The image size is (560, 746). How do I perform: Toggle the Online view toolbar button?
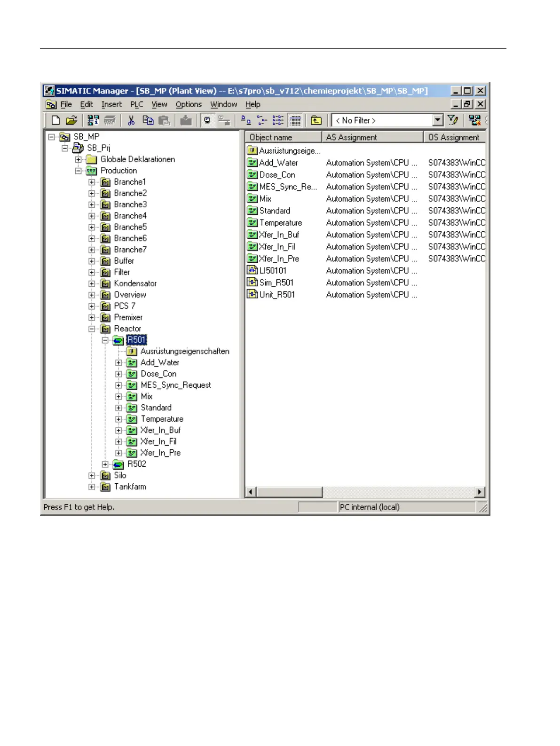point(223,120)
